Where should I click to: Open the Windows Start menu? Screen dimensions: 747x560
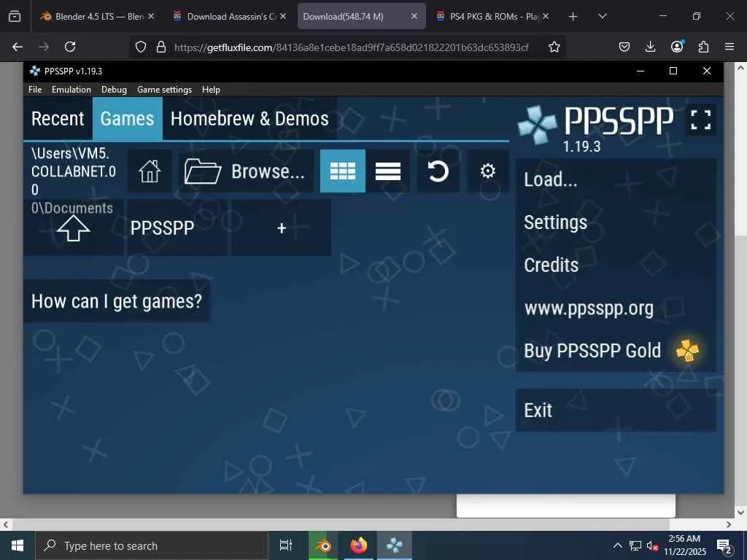pyautogui.click(x=18, y=545)
